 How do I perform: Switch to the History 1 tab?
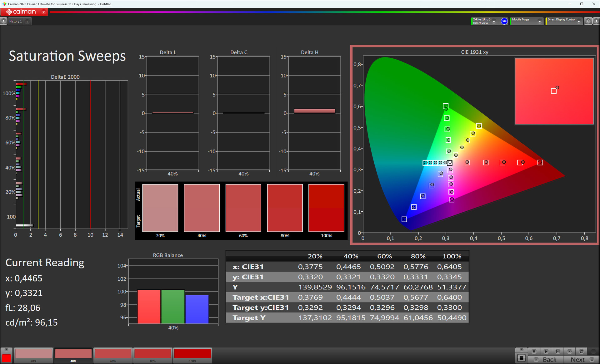pos(15,22)
